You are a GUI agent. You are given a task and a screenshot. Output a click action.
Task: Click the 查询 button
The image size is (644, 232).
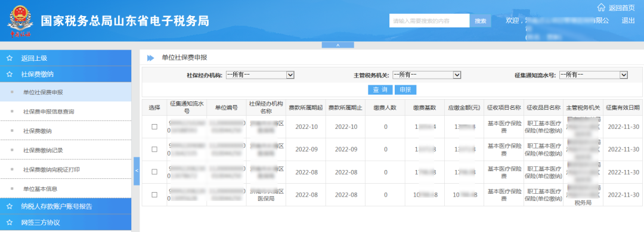380,90
